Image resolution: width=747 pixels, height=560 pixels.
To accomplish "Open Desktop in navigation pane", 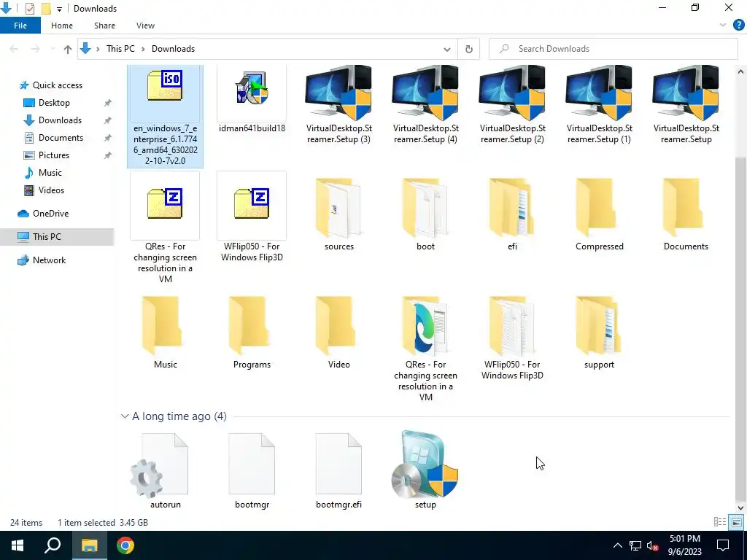I will pos(54,102).
